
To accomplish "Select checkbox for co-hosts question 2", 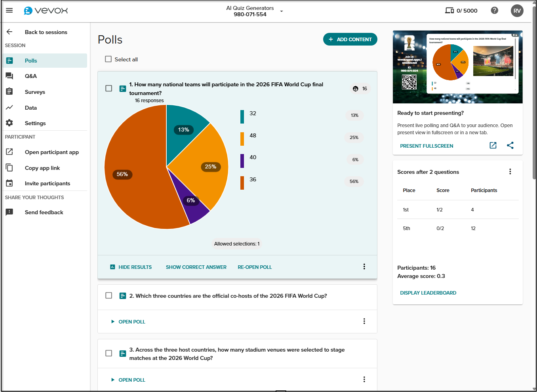I will (x=109, y=295).
